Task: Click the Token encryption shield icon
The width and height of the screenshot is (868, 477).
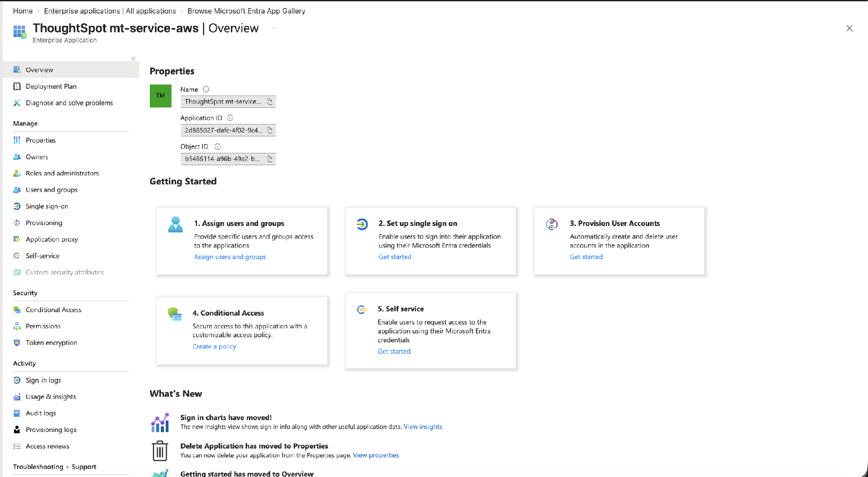Action: point(17,343)
